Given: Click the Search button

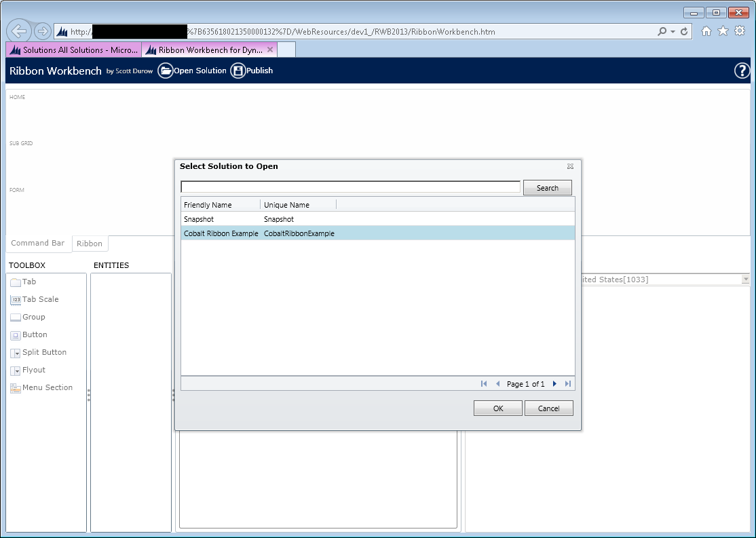Looking at the screenshot, I should [547, 188].
